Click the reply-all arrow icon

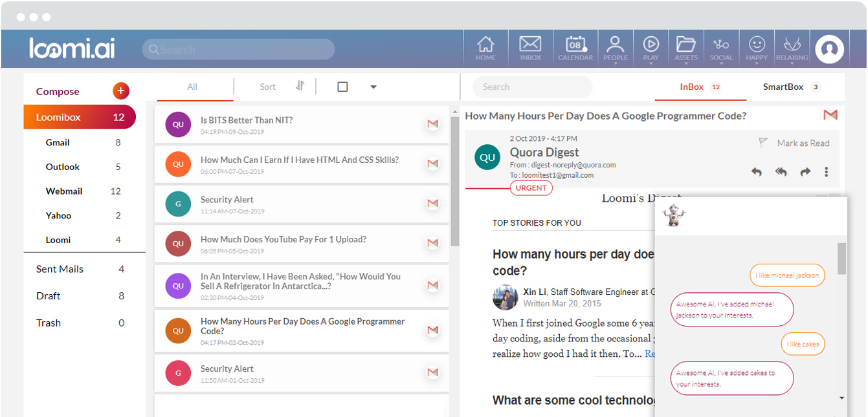781,172
